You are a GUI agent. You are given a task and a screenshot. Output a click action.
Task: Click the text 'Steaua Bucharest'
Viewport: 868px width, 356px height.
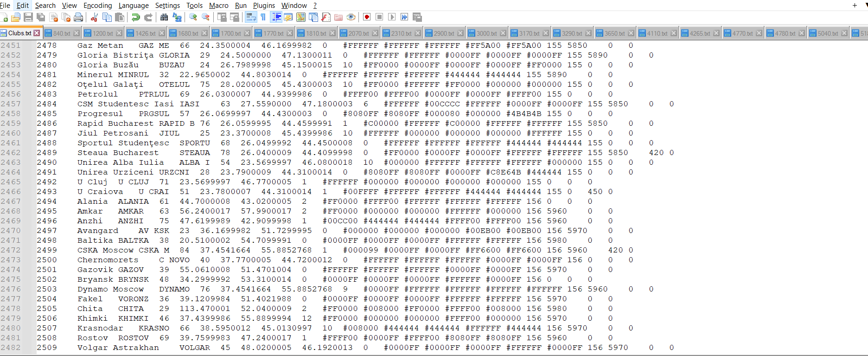coord(118,153)
